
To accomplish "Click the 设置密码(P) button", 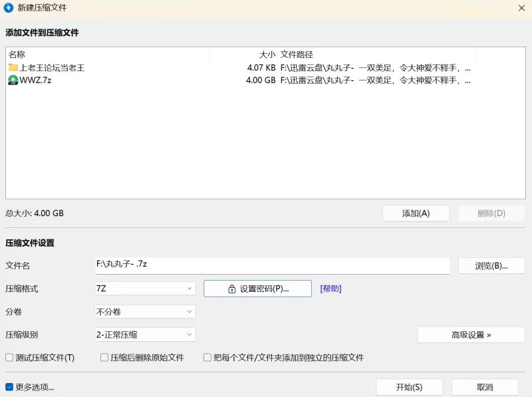I will point(257,289).
